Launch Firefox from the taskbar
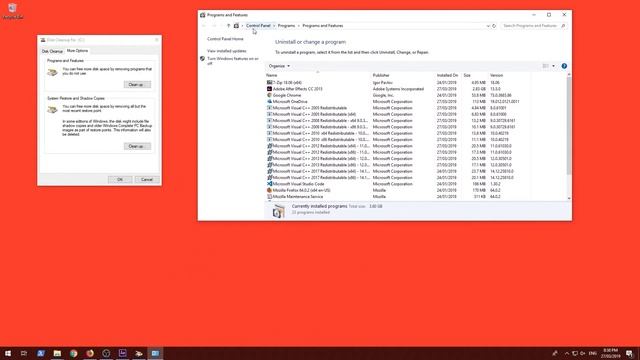Image resolution: width=640 pixels, height=360 pixels. pyautogui.click(x=90, y=353)
